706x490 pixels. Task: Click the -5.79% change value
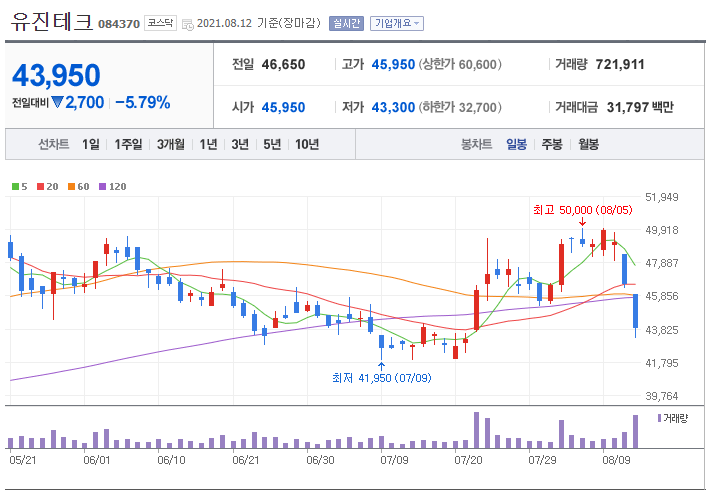pos(143,103)
